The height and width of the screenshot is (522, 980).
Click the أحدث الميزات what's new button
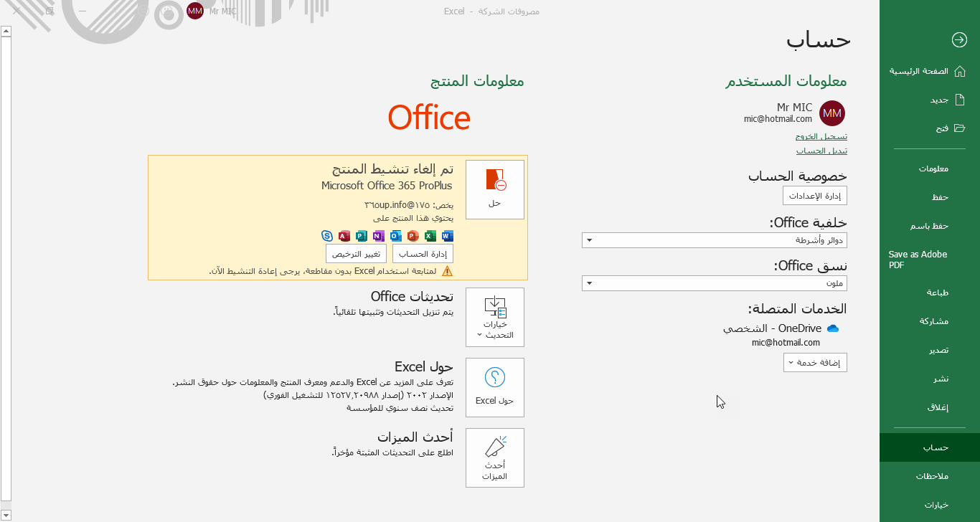coord(495,457)
